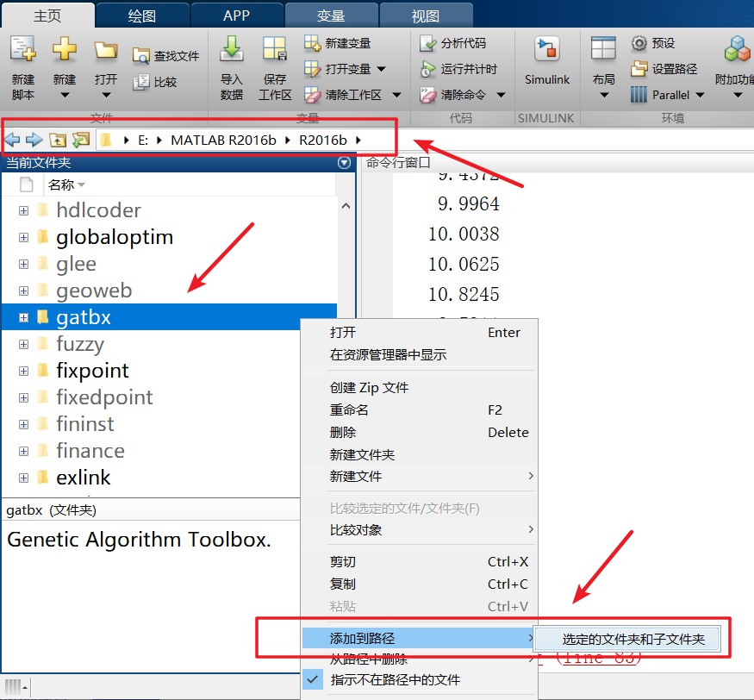The height and width of the screenshot is (700, 754).
Task: Open Preferences (预设) gear
Action: click(653, 43)
